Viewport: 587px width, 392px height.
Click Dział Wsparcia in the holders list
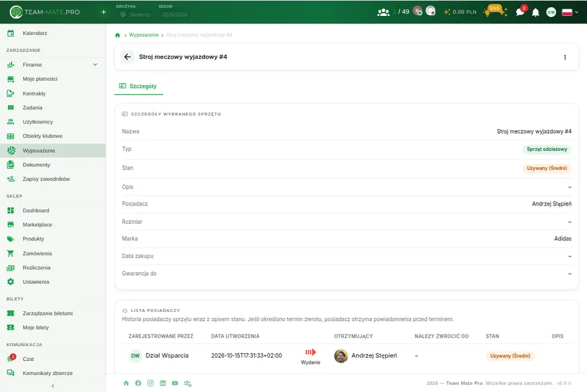click(x=167, y=356)
